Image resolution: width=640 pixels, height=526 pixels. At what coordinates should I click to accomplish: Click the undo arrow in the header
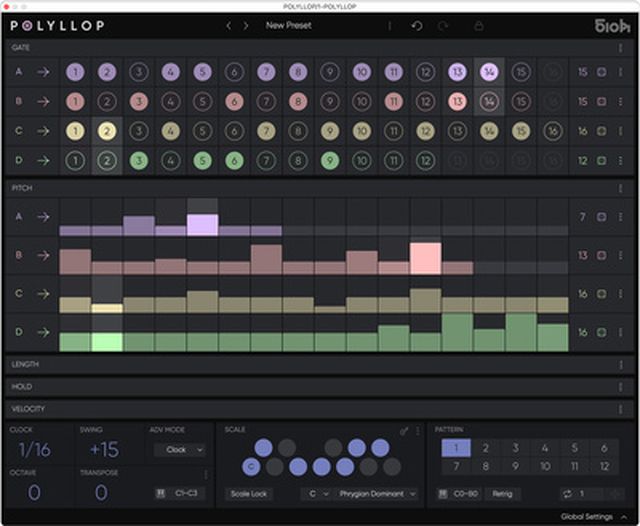(x=417, y=25)
